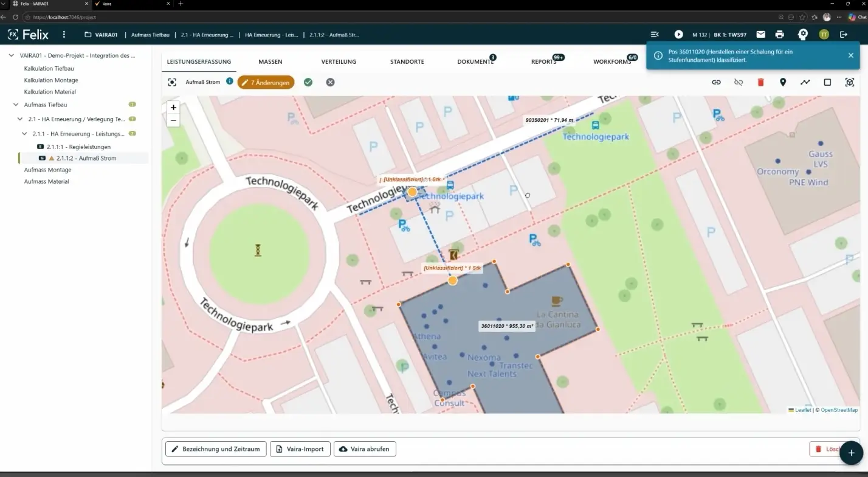Screen dimensions: 868x477
Task: Click the Vaira abrufen button
Action: [x=365, y=449]
